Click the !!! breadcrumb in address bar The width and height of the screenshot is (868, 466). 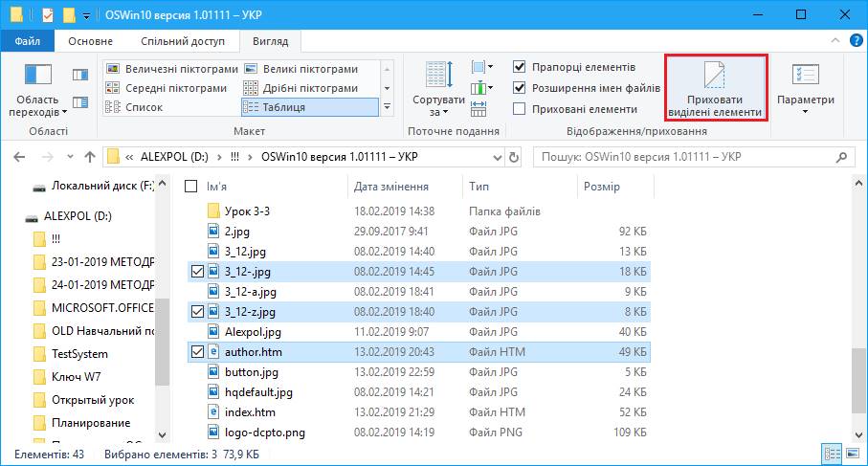[x=234, y=157]
